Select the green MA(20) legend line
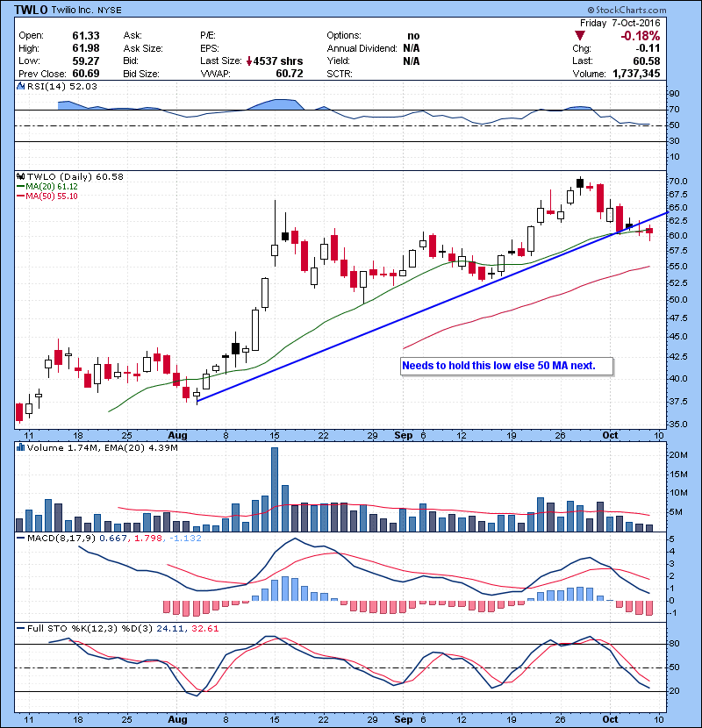Viewport: 702px width, 728px height. point(21,187)
